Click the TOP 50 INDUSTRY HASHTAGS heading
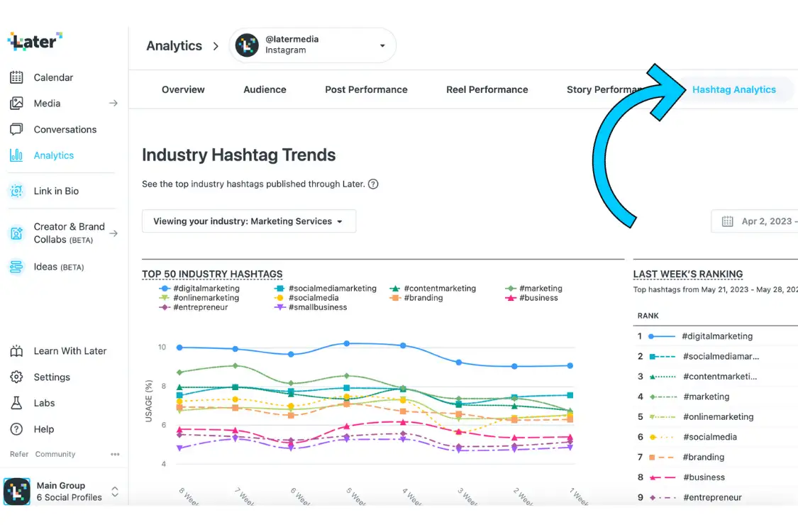Viewport: 798px width, 532px height. [212, 274]
